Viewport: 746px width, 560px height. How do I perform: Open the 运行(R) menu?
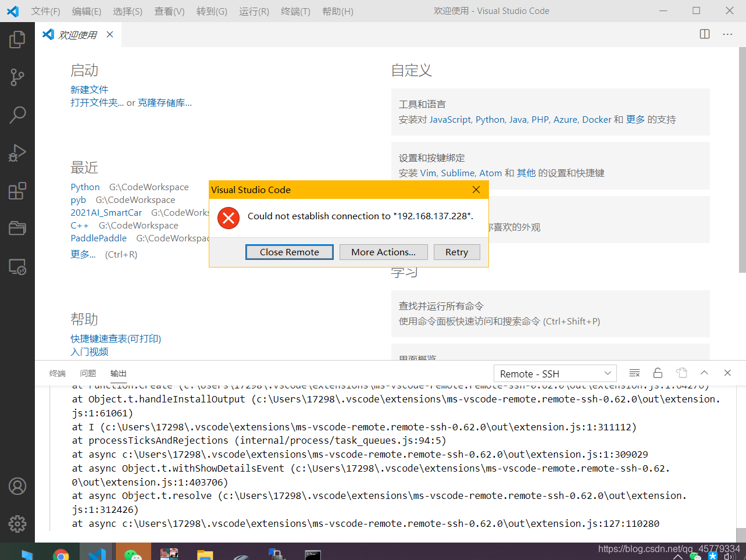point(254,11)
